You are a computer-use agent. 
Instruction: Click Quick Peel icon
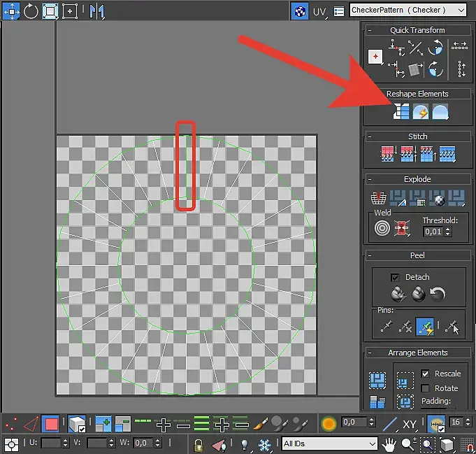pos(398,295)
